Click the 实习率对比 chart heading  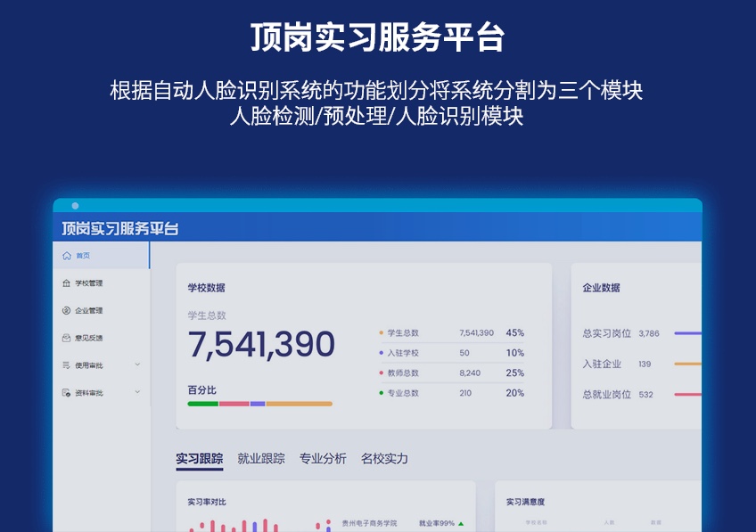tap(207, 502)
